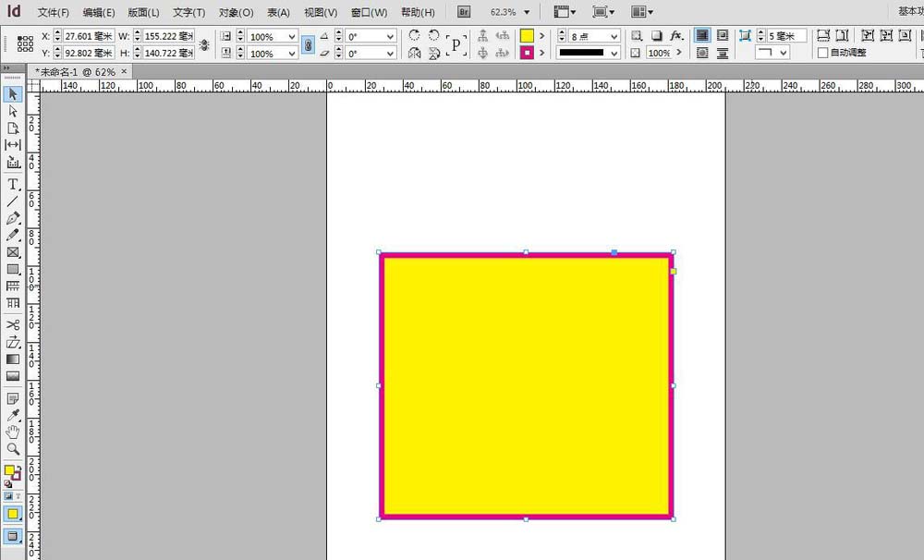Screen dimensions: 924x560
Task: Open scale Y percentage dropdown
Action: pyautogui.click(x=292, y=54)
